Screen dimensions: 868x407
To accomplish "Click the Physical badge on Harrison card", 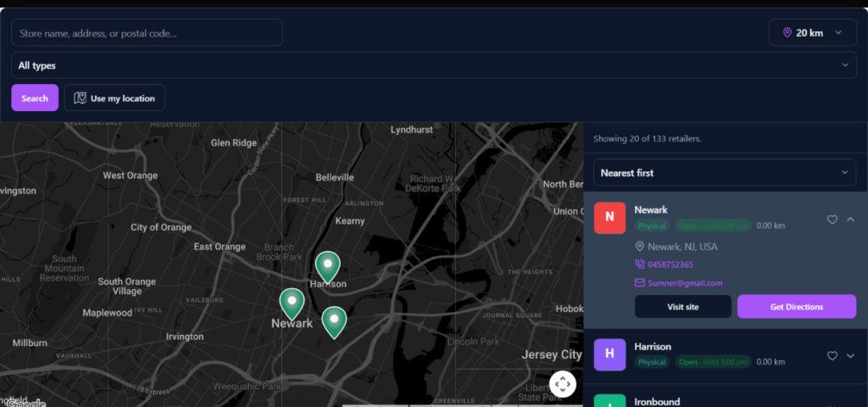I will 652,362.
